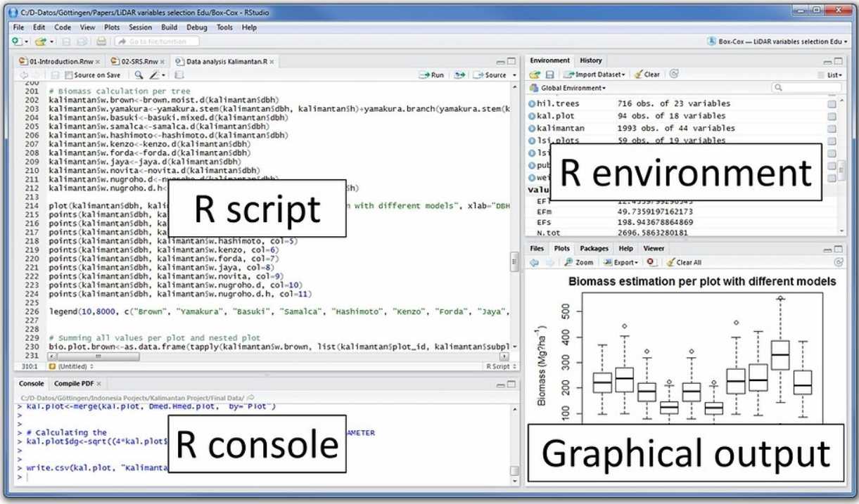Open the Global Environment dropdown

tap(568, 88)
